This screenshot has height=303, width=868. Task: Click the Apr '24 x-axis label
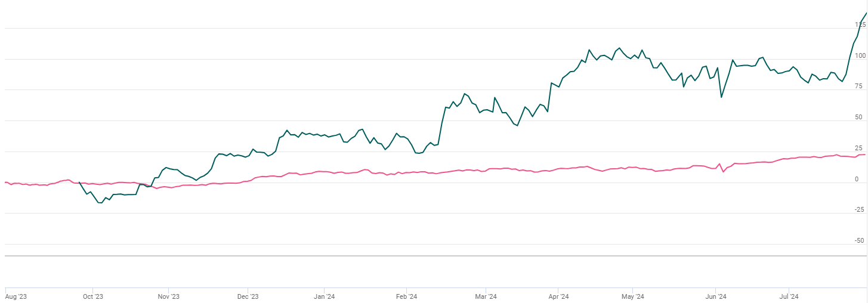[x=559, y=296]
